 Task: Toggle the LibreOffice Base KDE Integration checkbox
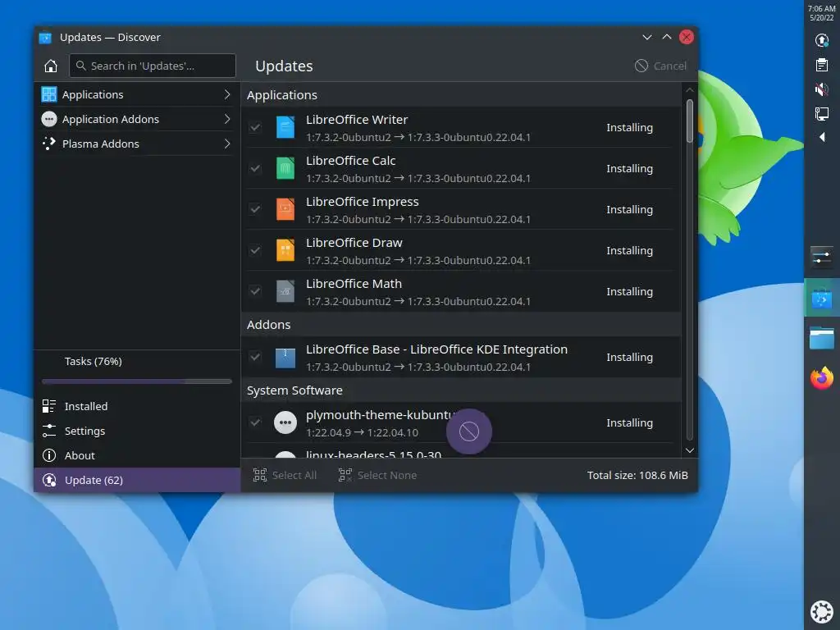pyautogui.click(x=255, y=358)
